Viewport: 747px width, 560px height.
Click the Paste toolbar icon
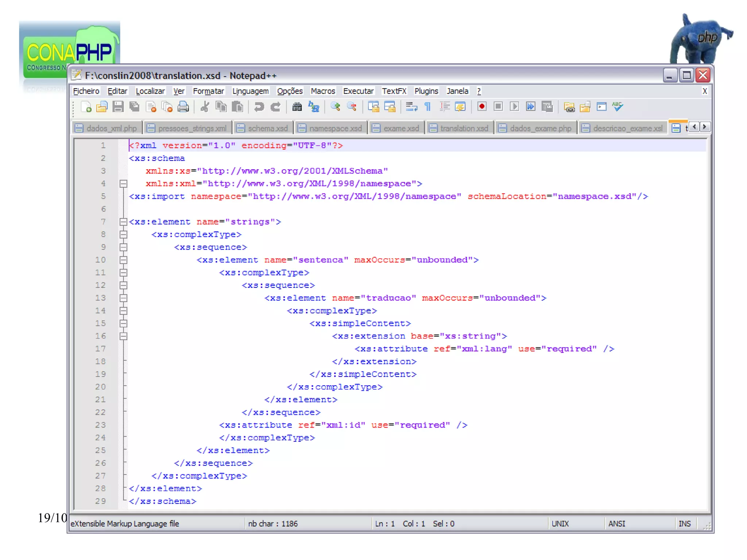[x=237, y=107]
